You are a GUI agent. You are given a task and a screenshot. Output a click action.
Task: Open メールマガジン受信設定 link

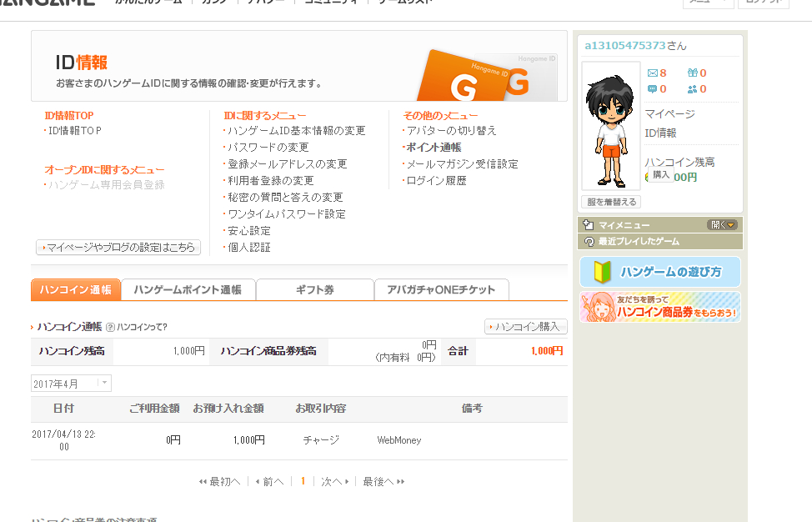(x=463, y=164)
